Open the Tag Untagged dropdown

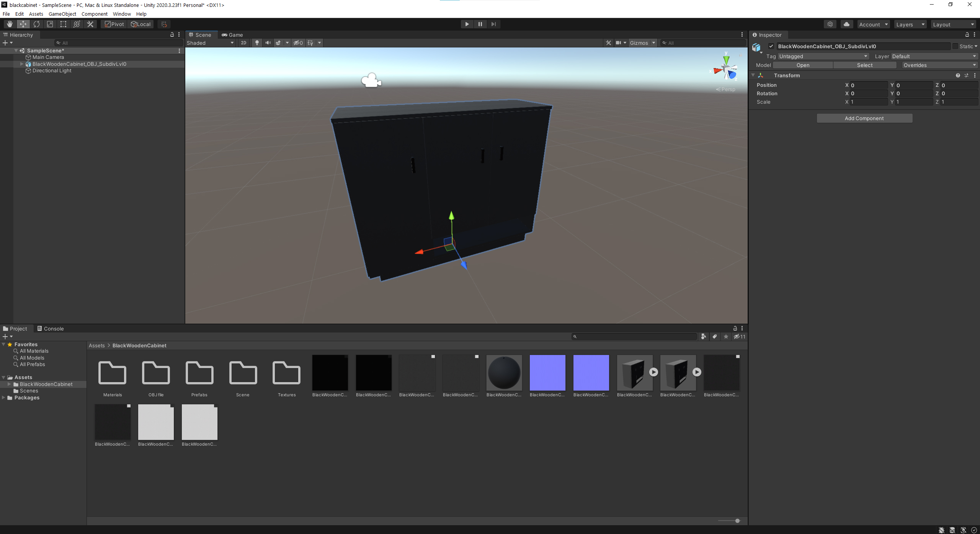coord(823,56)
